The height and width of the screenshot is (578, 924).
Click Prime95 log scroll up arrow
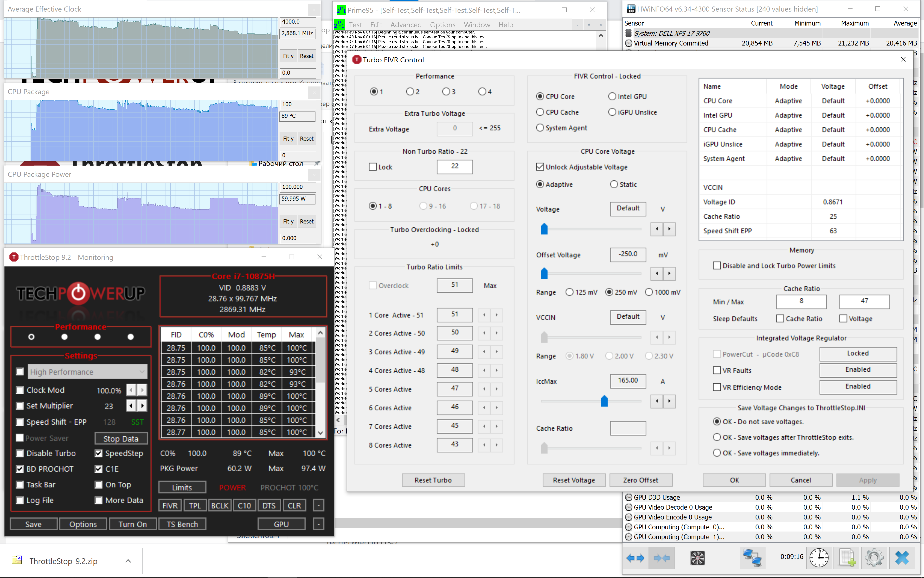(x=601, y=36)
